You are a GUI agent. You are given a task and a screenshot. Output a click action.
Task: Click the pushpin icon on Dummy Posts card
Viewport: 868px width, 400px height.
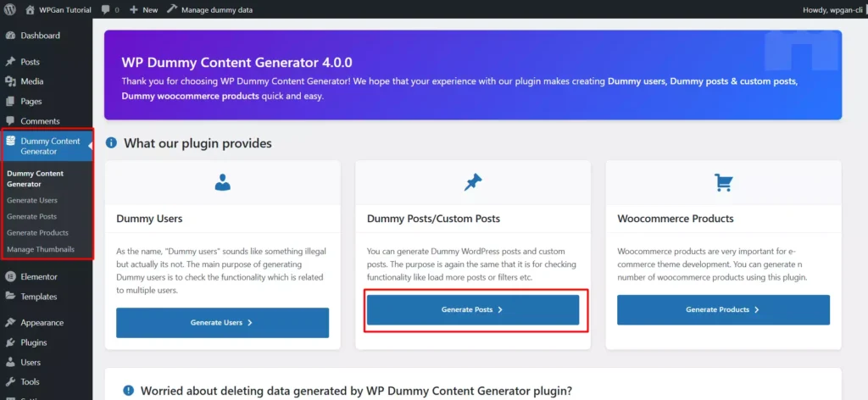point(473,182)
